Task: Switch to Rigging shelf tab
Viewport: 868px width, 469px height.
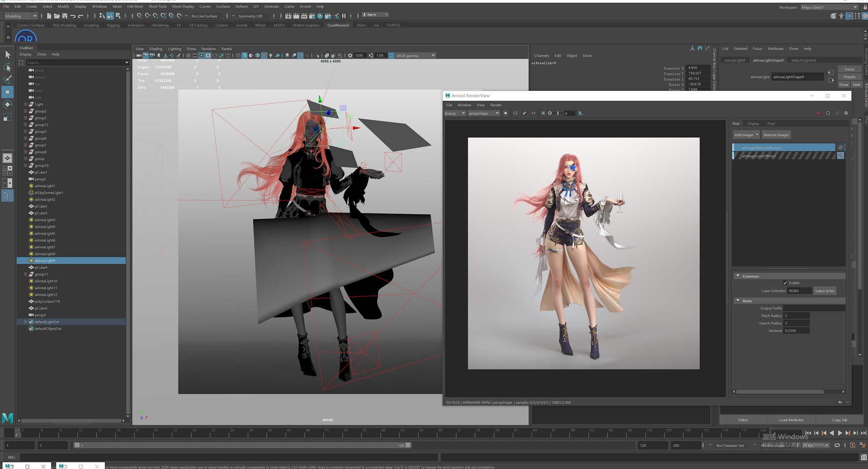Action: pos(113,25)
